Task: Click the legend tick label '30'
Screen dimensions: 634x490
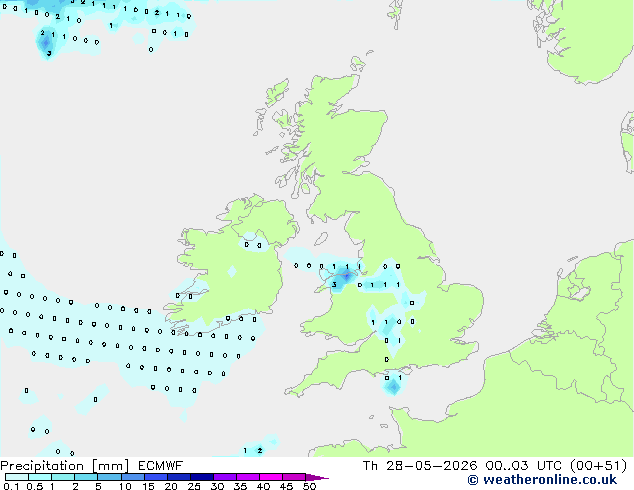Action: 217,486
